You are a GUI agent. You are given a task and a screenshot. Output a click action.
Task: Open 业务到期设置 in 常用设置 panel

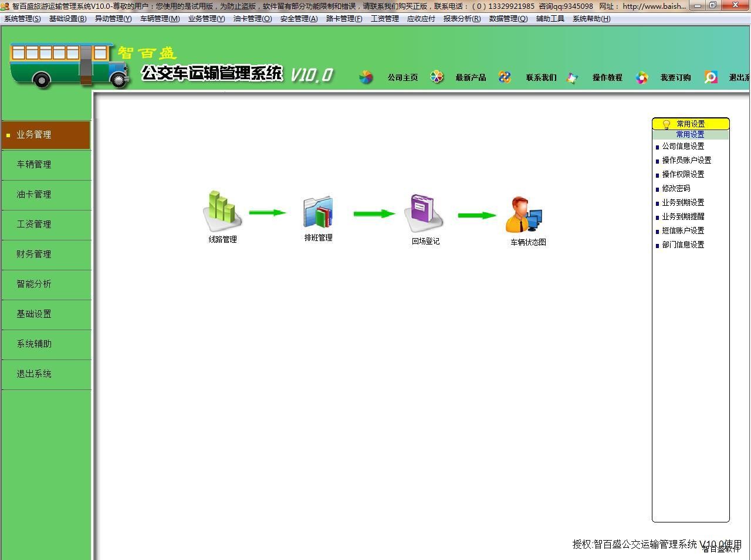coord(683,203)
